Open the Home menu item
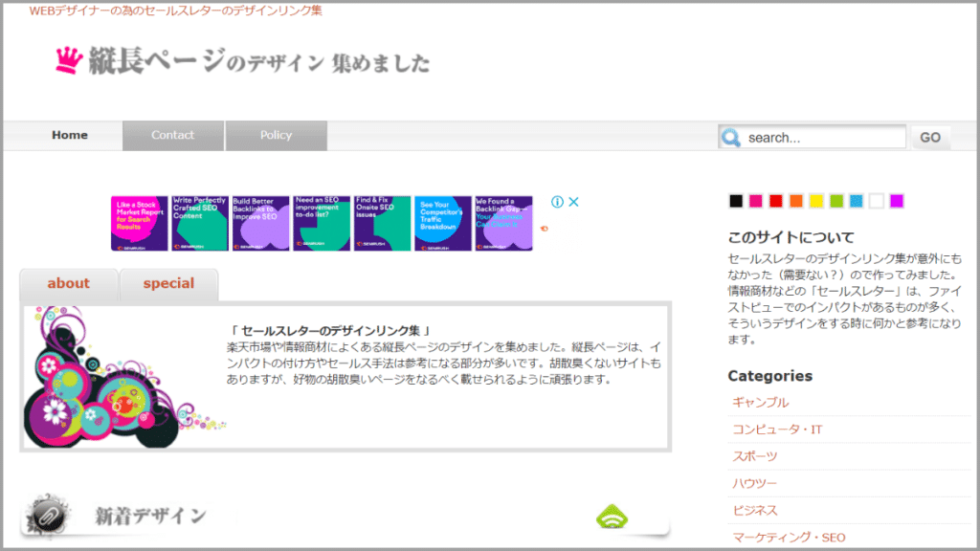Image resolution: width=980 pixels, height=551 pixels. [70, 136]
